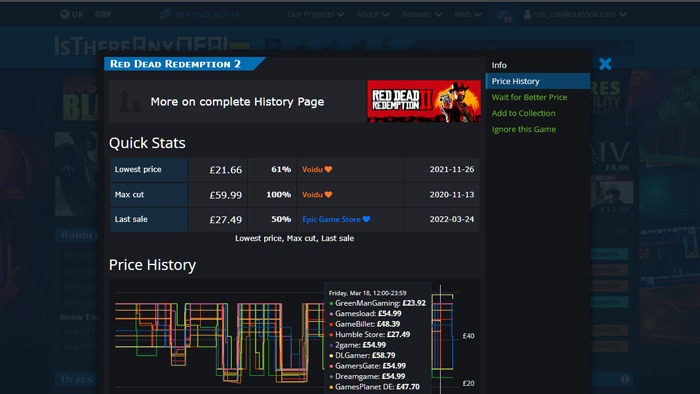Open the notifications icon with badge
Viewport: 700px width, 394px height.
pos(504,16)
